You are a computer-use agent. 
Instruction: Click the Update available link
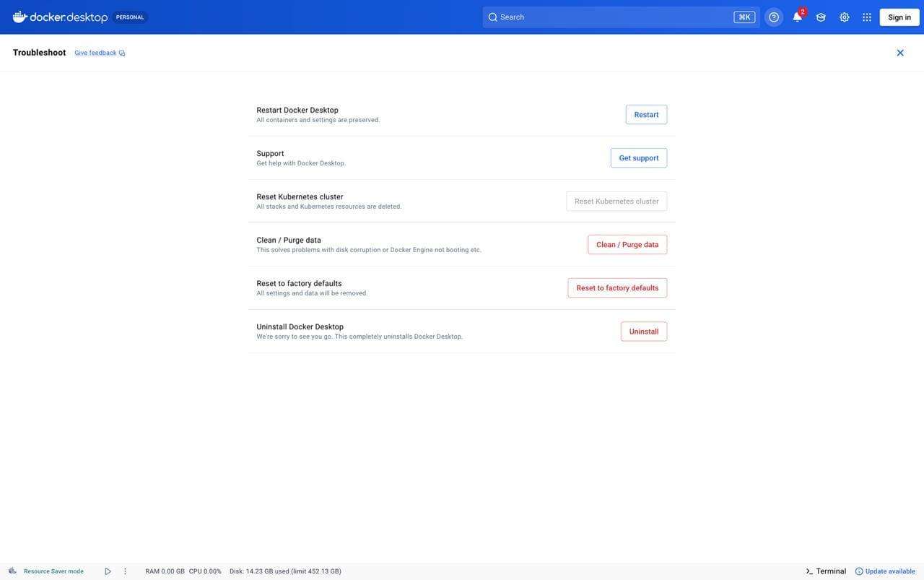click(890, 571)
